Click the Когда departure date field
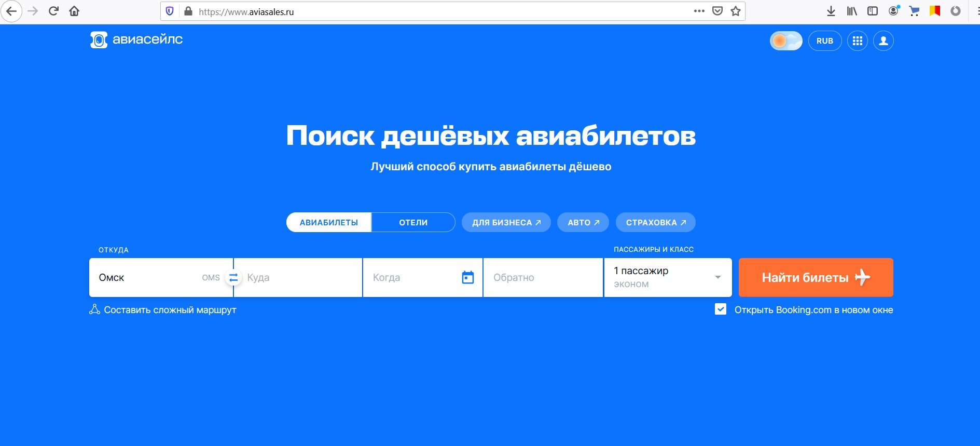The width and height of the screenshot is (980, 446). (x=423, y=277)
